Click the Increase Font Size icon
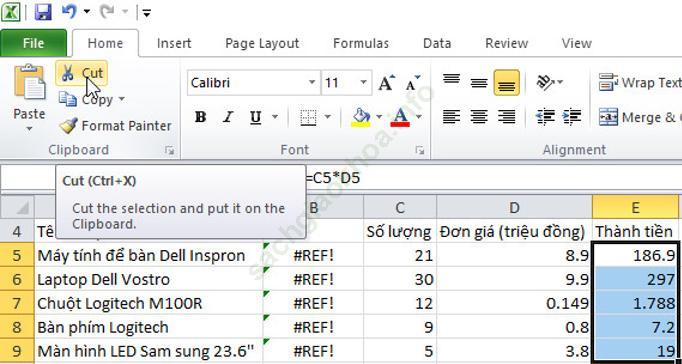Screen dimensions: 682x364 386,82
